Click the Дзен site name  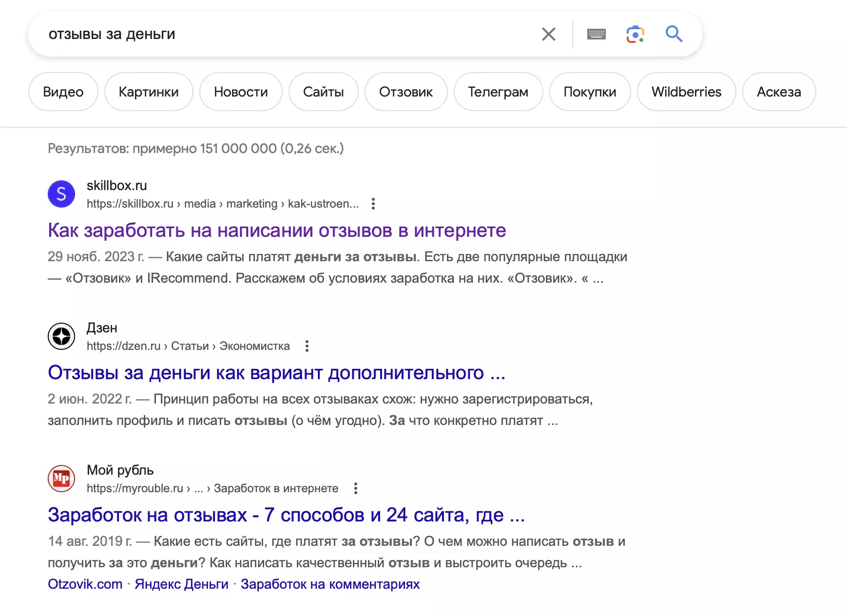click(102, 328)
